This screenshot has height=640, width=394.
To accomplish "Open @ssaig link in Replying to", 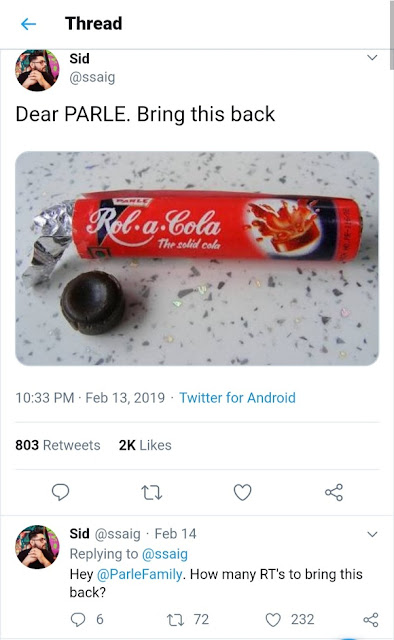I will pos(165,554).
